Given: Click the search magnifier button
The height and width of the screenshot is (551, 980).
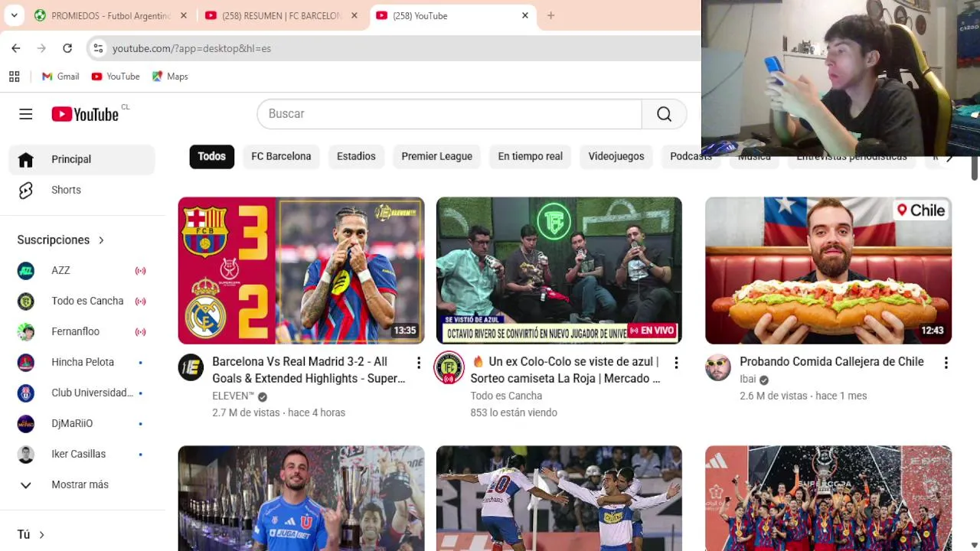Looking at the screenshot, I should [x=664, y=114].
